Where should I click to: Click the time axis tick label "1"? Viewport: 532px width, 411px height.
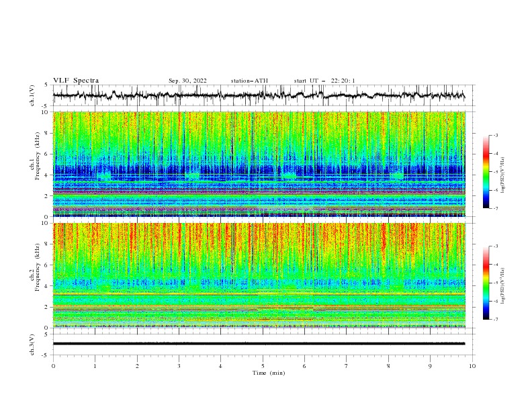coord(95,366)
